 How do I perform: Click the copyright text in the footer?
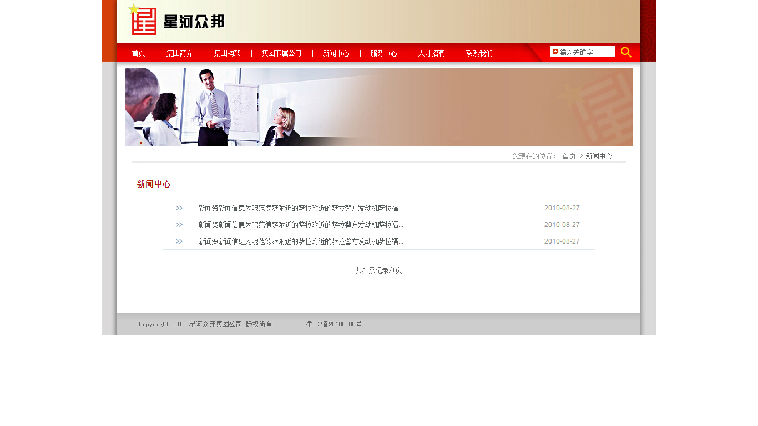tap(204, 324)
